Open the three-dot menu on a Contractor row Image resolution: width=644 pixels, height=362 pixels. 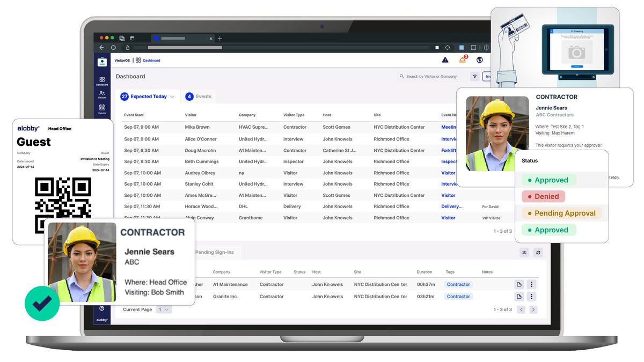coord(531,284)
